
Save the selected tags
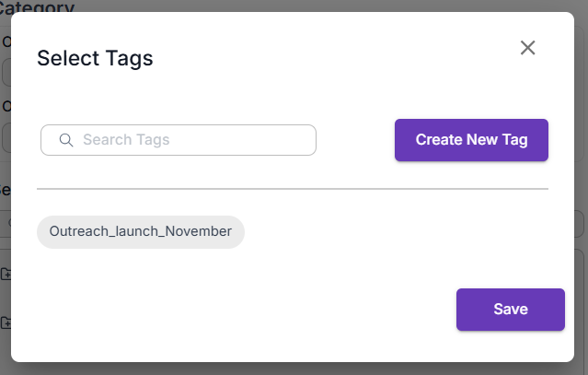click(510, 309)
